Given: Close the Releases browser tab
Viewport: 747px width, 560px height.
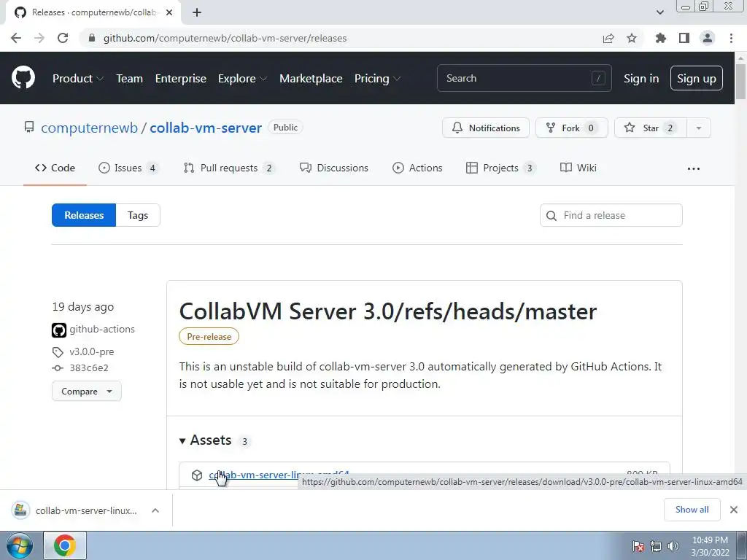Looking at the screenshot, I should (x=169, y=12).
